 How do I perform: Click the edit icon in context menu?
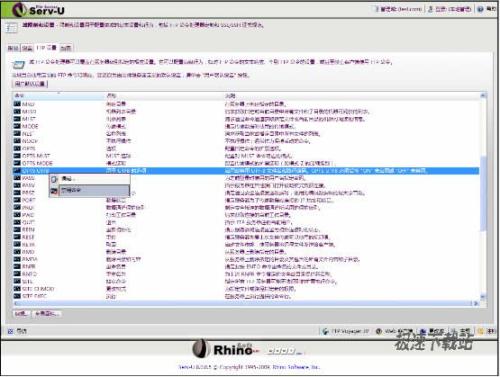click(54, 179)
